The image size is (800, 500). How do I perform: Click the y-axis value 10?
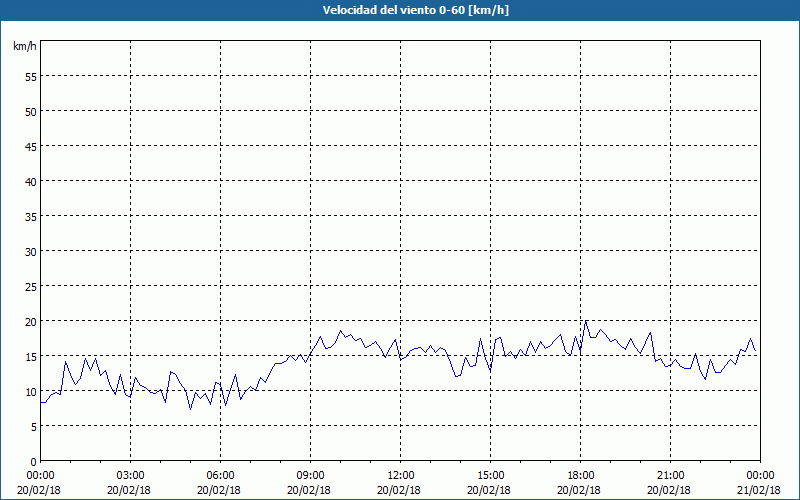coord(31,392)
